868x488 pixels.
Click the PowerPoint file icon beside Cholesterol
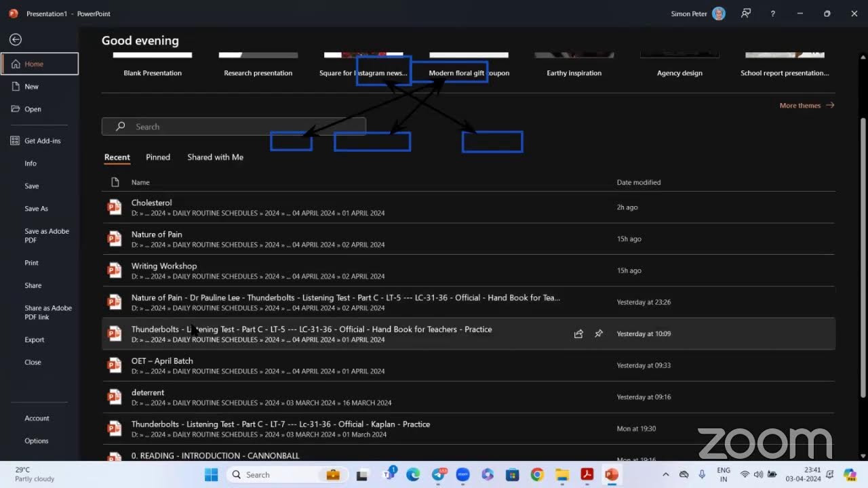(x=115, y=207)
